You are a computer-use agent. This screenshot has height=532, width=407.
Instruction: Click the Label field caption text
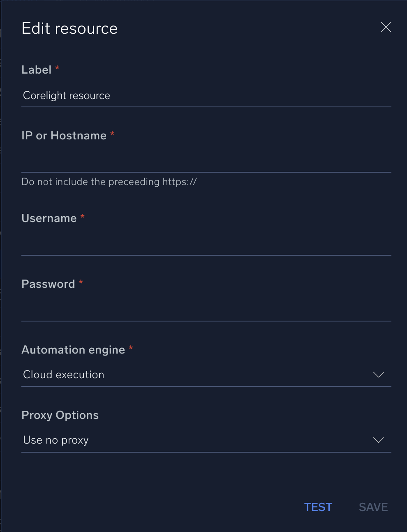pos(37,70)
